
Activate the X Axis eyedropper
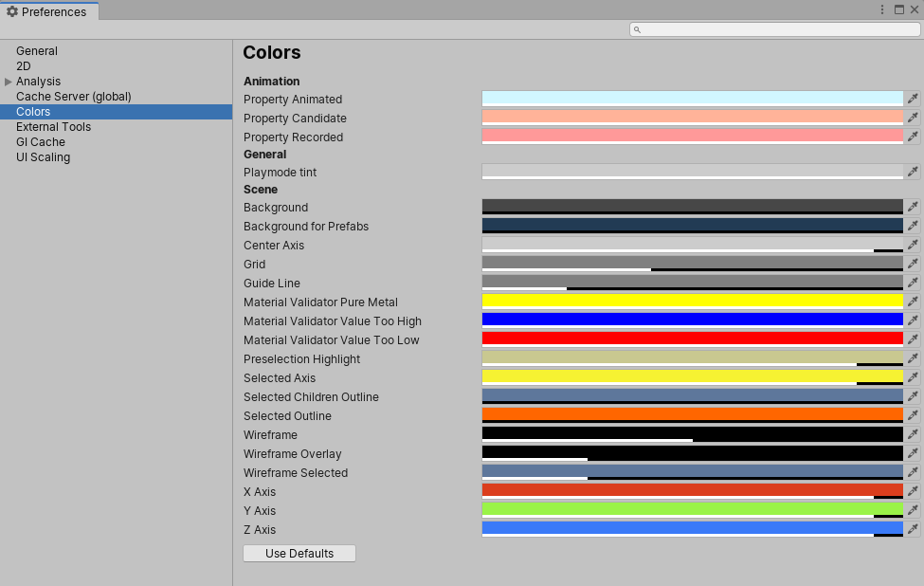tap(913, 491)
